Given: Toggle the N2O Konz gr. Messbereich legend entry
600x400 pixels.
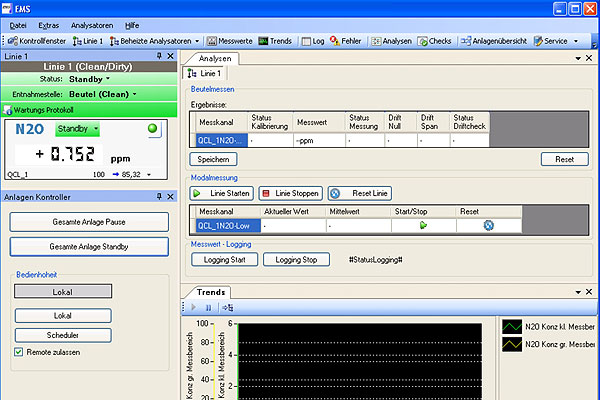Looking at the screenshot, I should point(548,344).
